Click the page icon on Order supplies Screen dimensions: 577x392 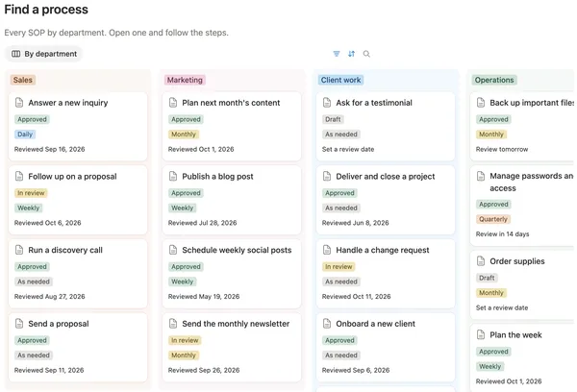click(x=481, y=261)
